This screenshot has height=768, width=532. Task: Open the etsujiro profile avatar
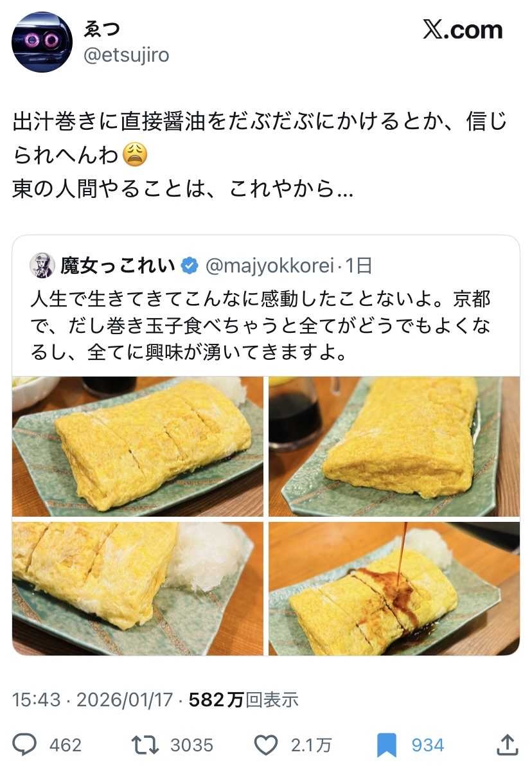click(x=42, y=42)
